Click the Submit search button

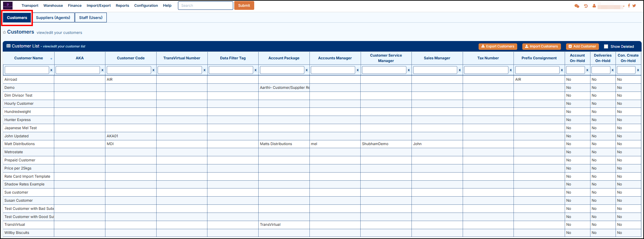244,5
